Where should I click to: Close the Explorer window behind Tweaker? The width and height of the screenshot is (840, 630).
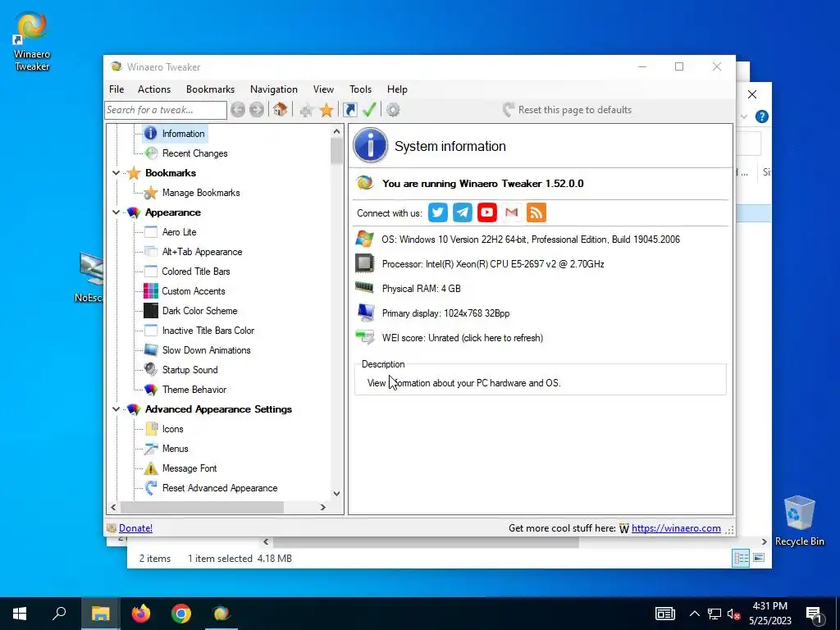(x=752, y=94)
